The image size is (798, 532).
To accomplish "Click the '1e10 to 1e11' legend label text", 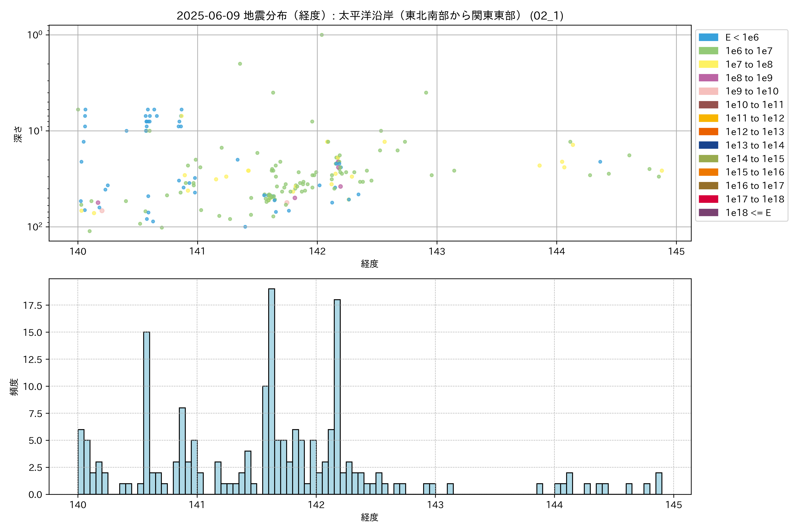I will (755, 105).
